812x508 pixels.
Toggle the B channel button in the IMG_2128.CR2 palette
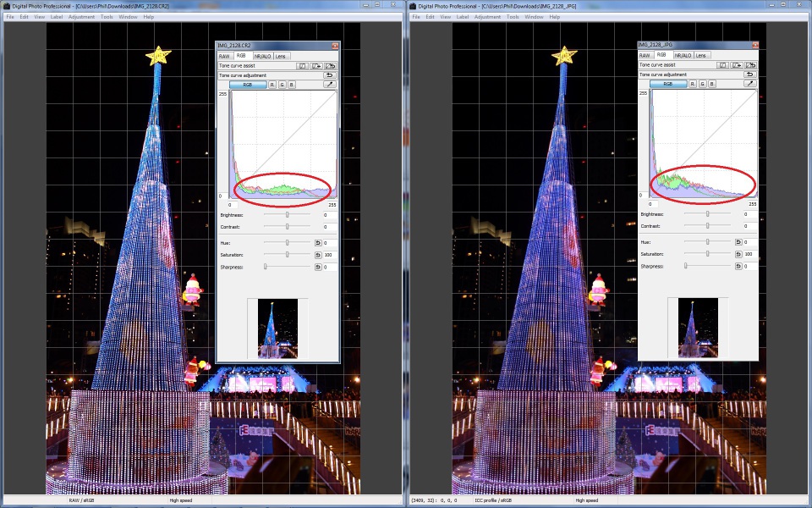[x=292, y=85]
